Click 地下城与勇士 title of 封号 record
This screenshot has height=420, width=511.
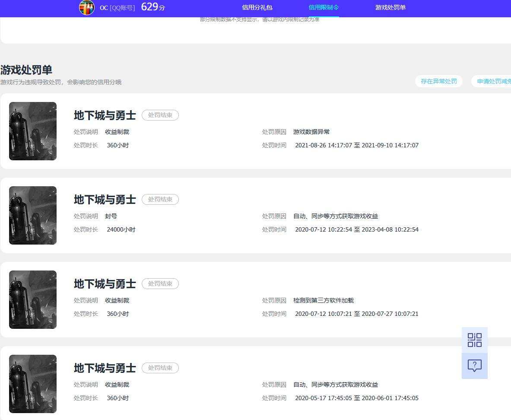click(105, 199)
